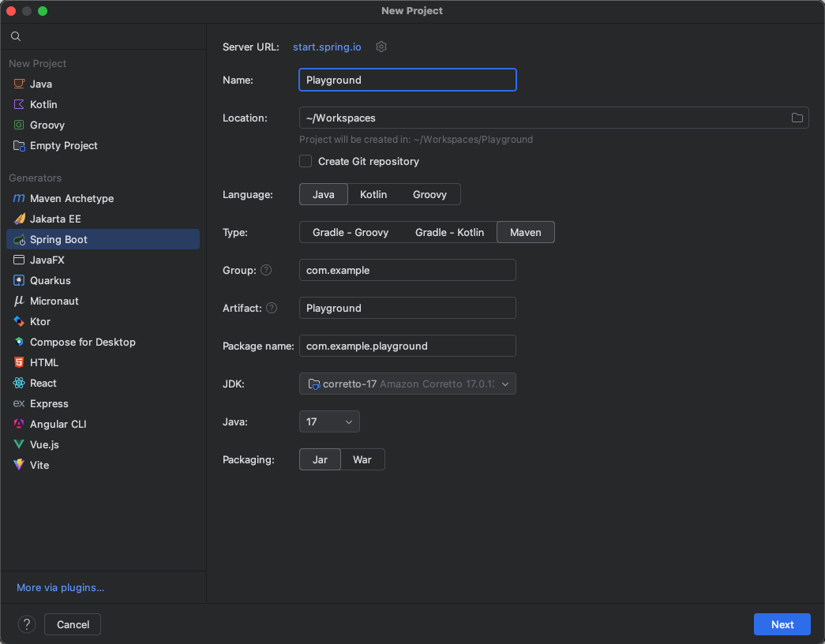825x644 pixels.
Task: Select Compose for Desktop generator
Action: pyautogui.click(x=103, y=342)
